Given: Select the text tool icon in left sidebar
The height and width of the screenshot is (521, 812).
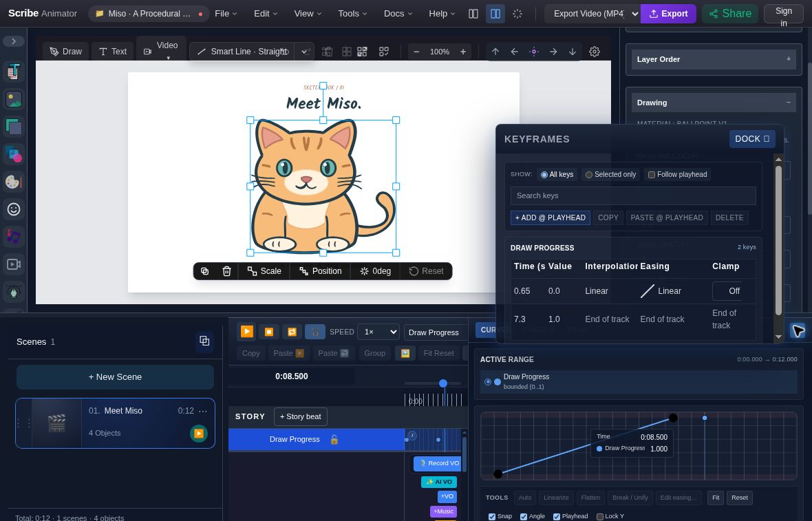Looking at the screenshot, I should coord(14,72).
